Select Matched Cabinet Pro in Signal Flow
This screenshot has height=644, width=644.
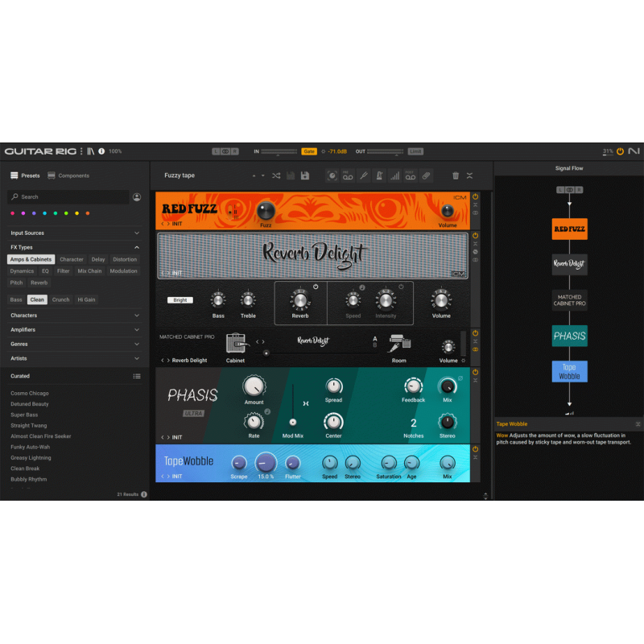click(x=569, y=300)
